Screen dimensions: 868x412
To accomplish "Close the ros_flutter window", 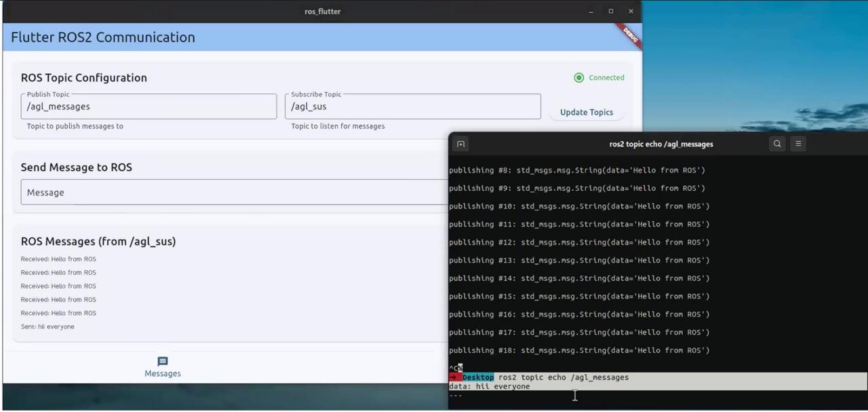I will pyautogui.click(x=631, y=12).
